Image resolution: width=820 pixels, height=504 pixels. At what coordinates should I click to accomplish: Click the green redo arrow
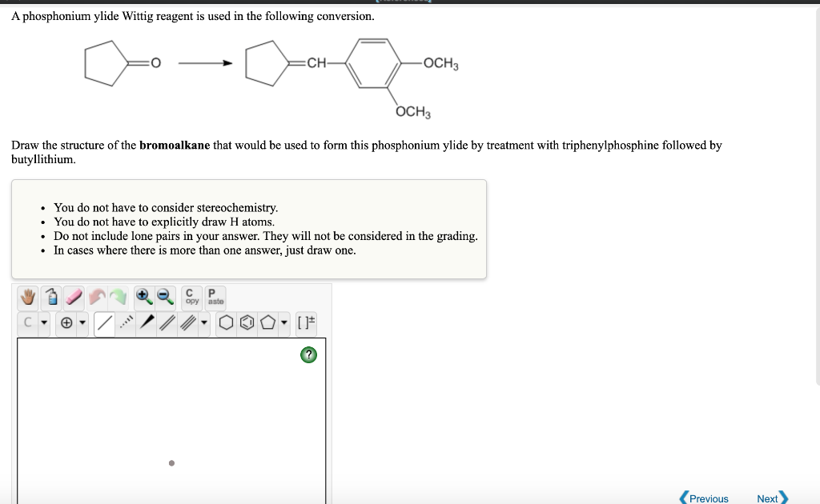pyautogui.click(x=119, y=297)
